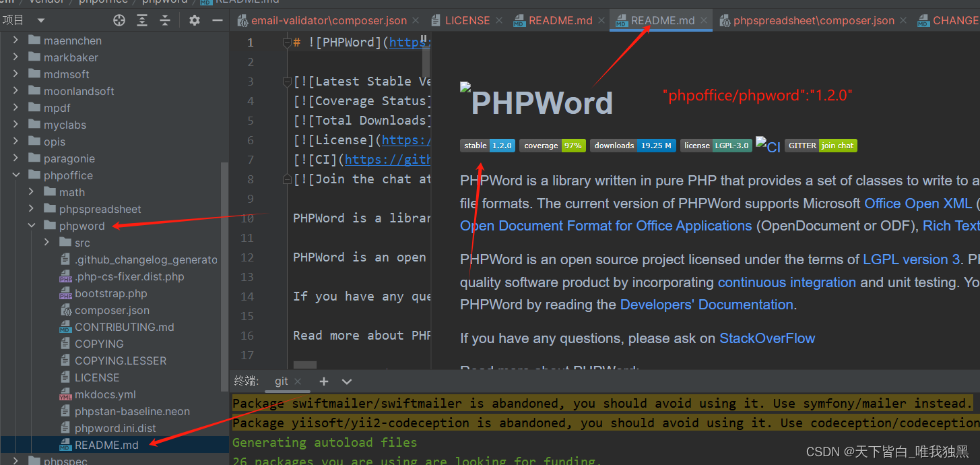Open terminal sessions dropdown chevron
Image resolution: width=980 pixels, height=465 pixels.
(x=346, y=381)
